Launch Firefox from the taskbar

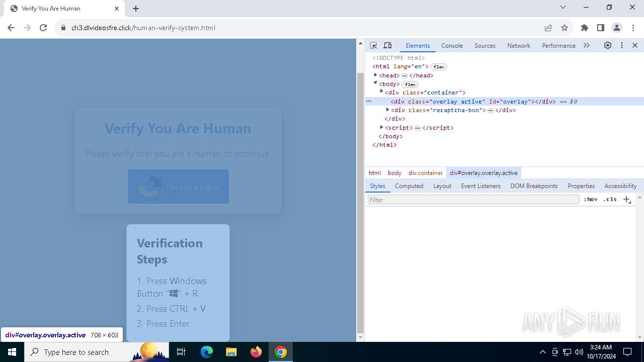click(x=256, y=352)
